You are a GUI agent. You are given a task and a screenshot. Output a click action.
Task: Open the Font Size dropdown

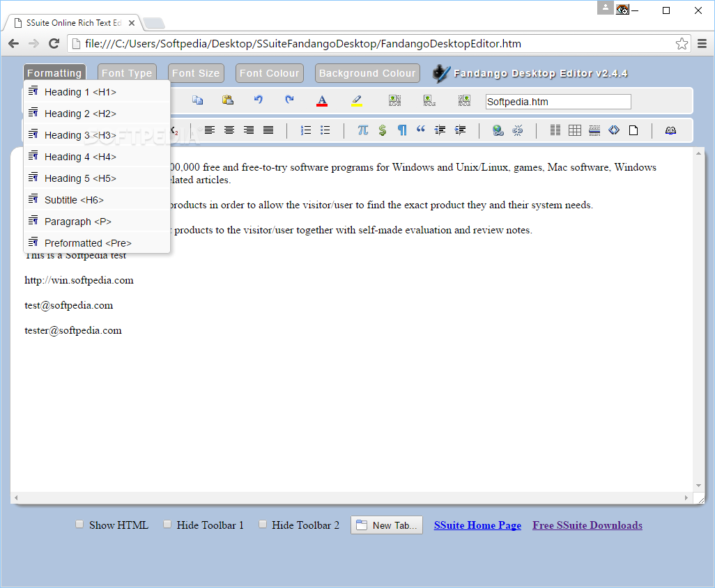tap(196, 73)
